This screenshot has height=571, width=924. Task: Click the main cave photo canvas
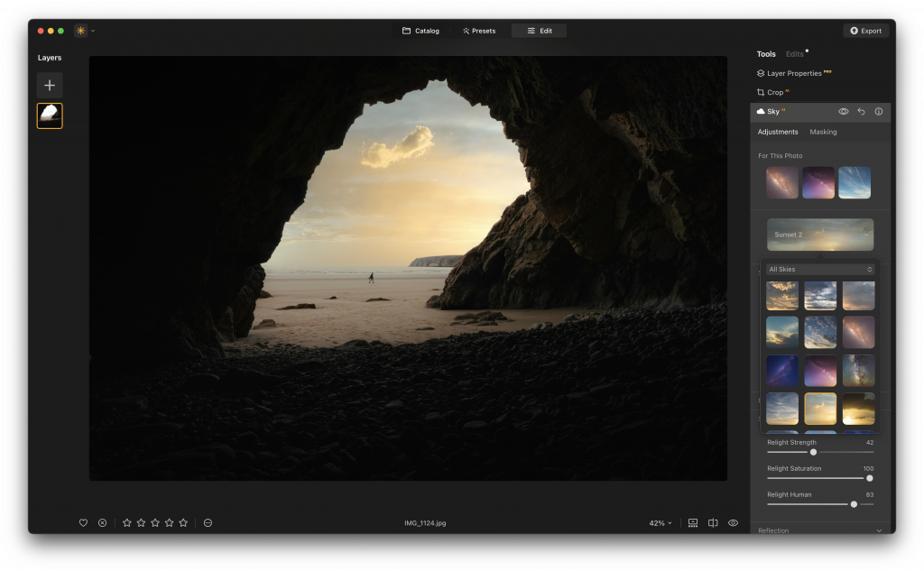(x=408, y=268)
